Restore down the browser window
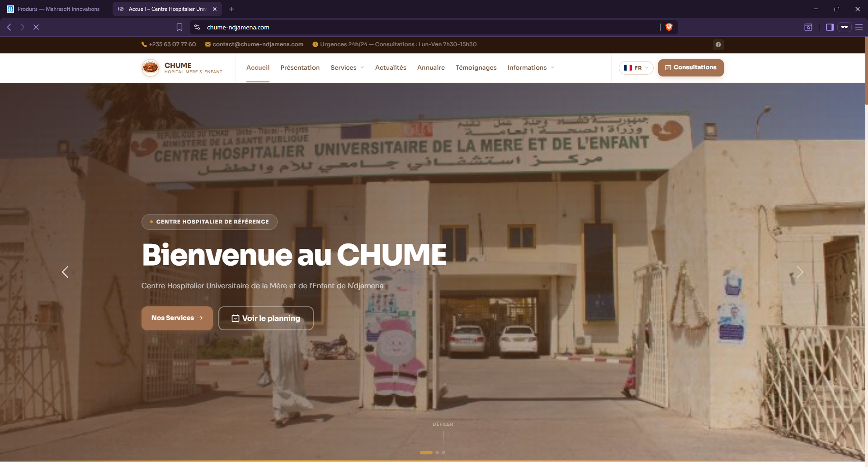Viewport: 868px width, 467px height. coord(837,9)
